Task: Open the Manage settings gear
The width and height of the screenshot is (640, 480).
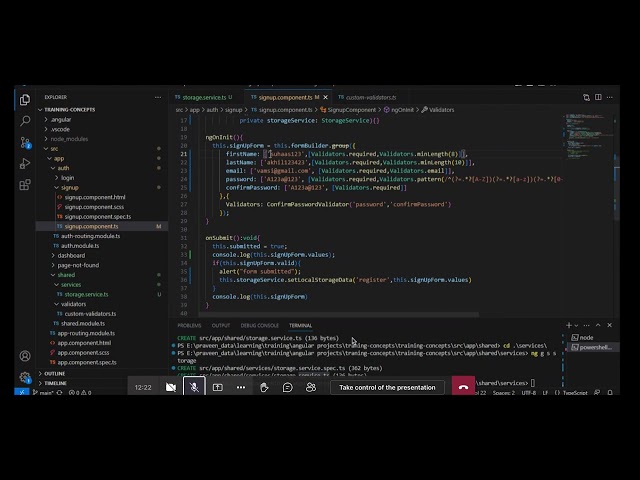Action: pos(25,377)
